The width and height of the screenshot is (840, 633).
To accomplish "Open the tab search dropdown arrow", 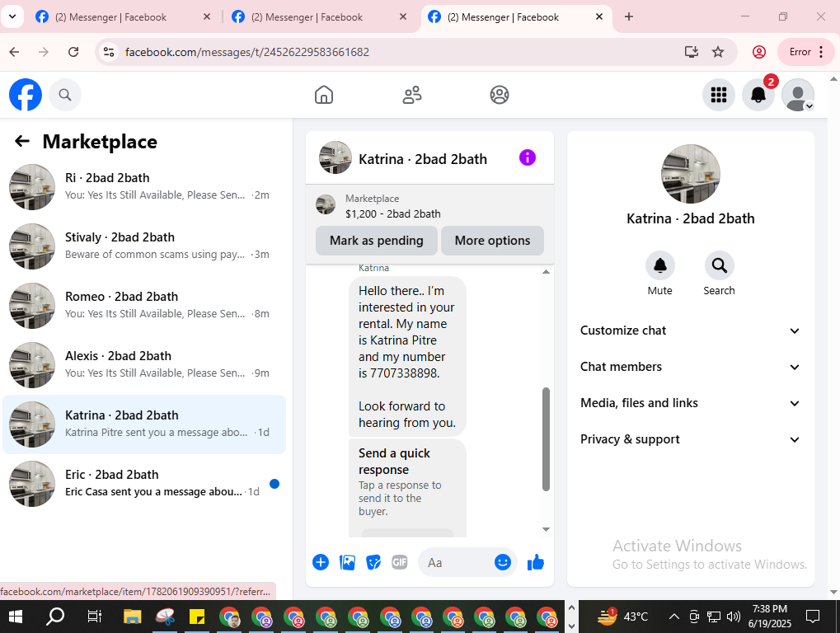I will point(12,16).
